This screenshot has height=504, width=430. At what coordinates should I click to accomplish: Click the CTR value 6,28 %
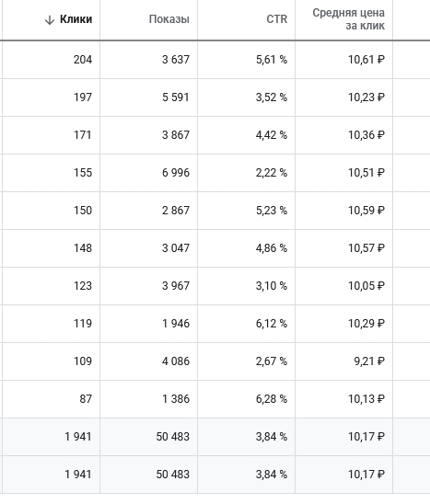[272, 399]
